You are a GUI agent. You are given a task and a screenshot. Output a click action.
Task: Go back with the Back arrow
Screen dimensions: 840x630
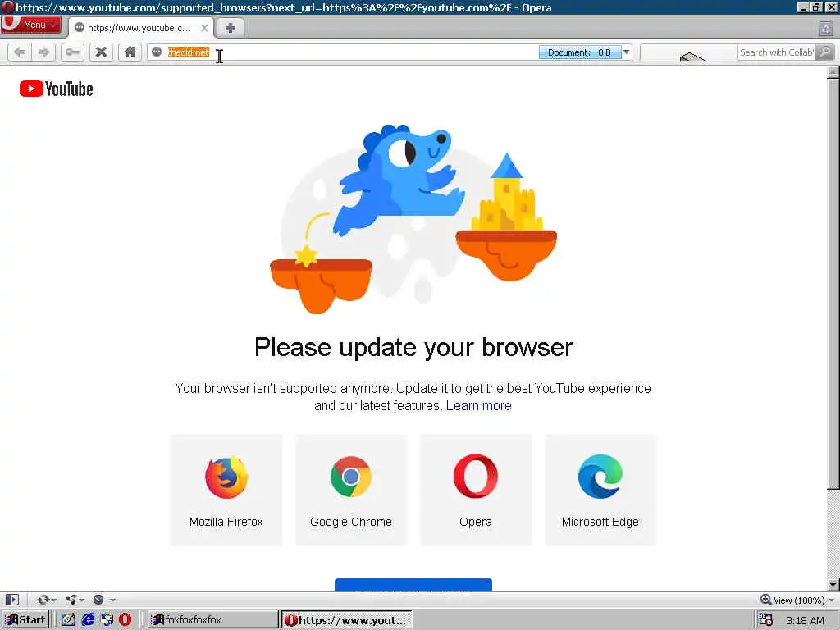tap(20, 52)
